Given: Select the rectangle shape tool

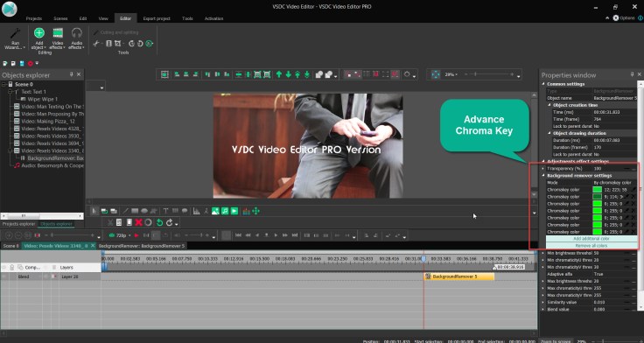Looking at the screenshot, I should pos(135,211).
